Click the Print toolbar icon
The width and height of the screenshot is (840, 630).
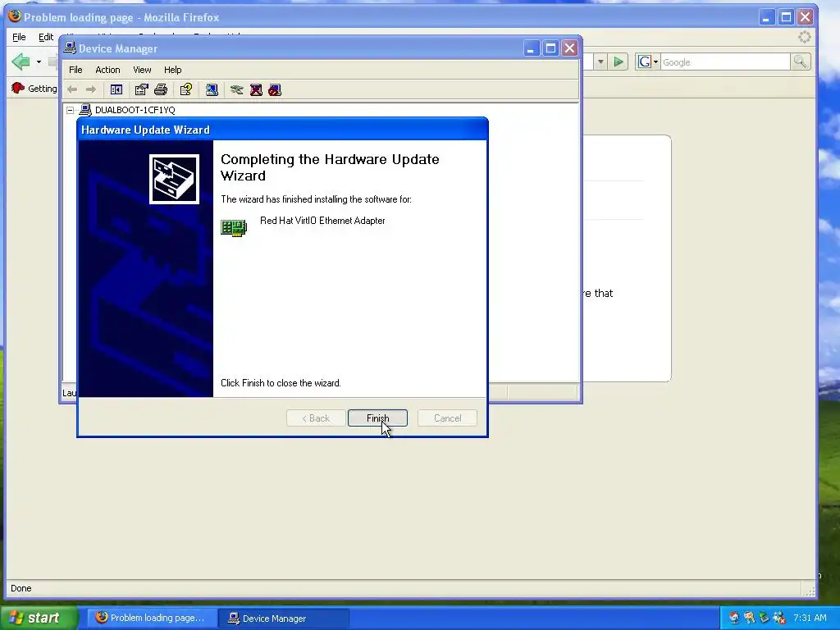click(x=161, y=89)
